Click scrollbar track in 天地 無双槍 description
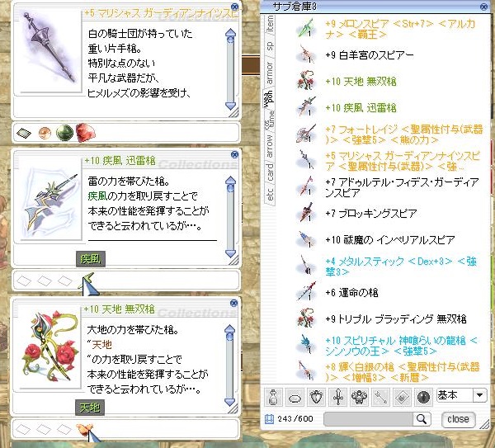 pos(230,368)
